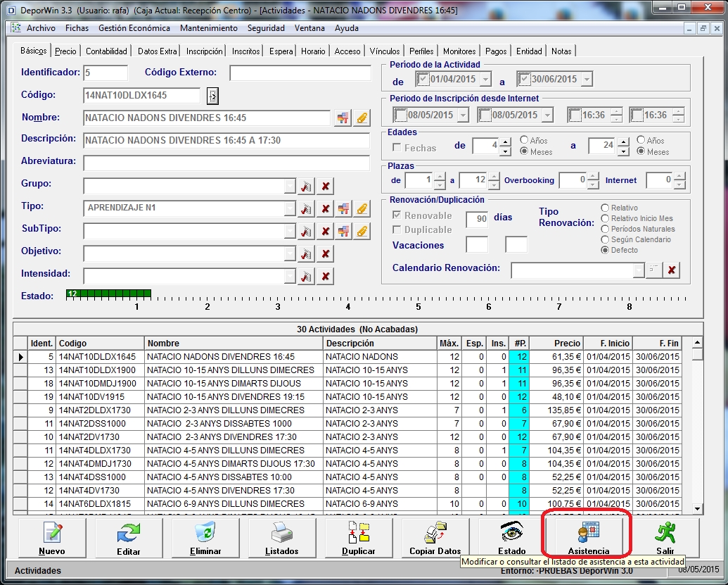Screen dimensions: 728x585
Task: Expand the Grupo dropdown
Action: [290, 187]
